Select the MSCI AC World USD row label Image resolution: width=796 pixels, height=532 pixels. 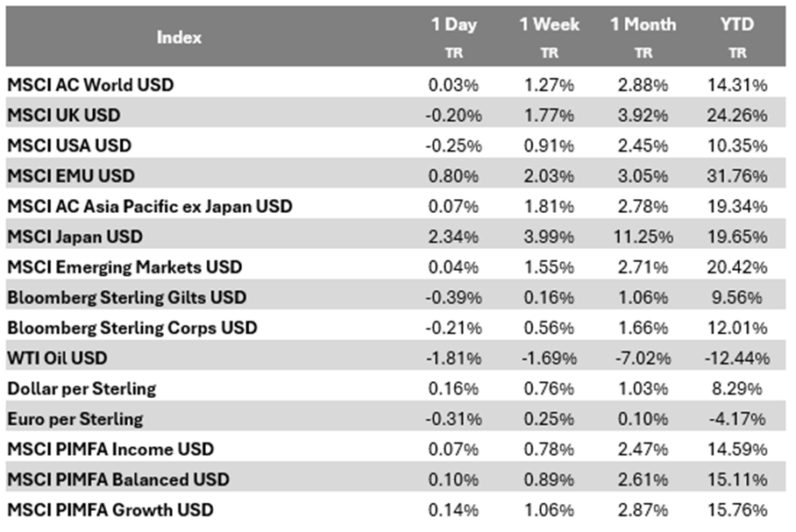[x=90, y=85]
